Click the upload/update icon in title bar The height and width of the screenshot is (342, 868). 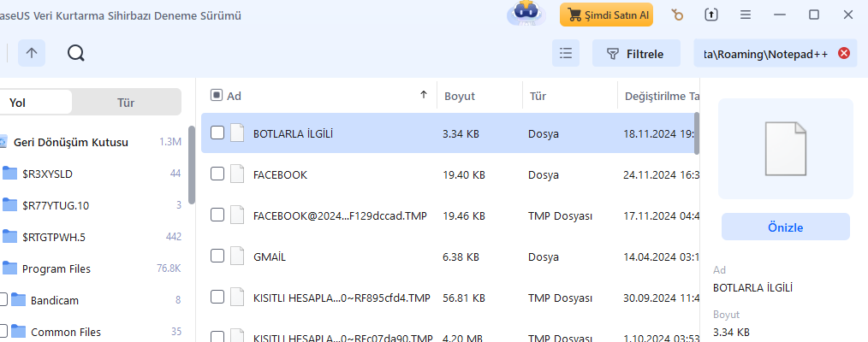click(710, 15)
